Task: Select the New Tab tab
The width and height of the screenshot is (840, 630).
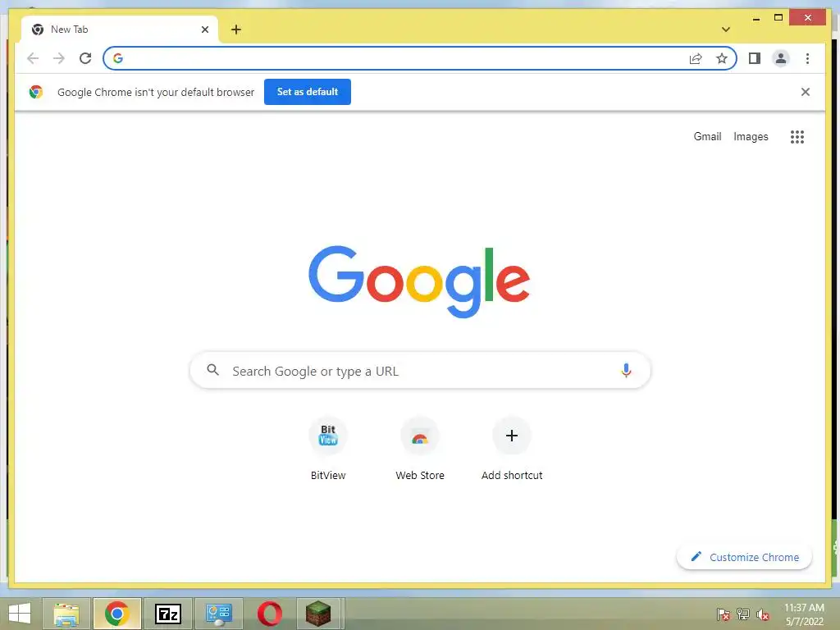Action: pos(119,30)
